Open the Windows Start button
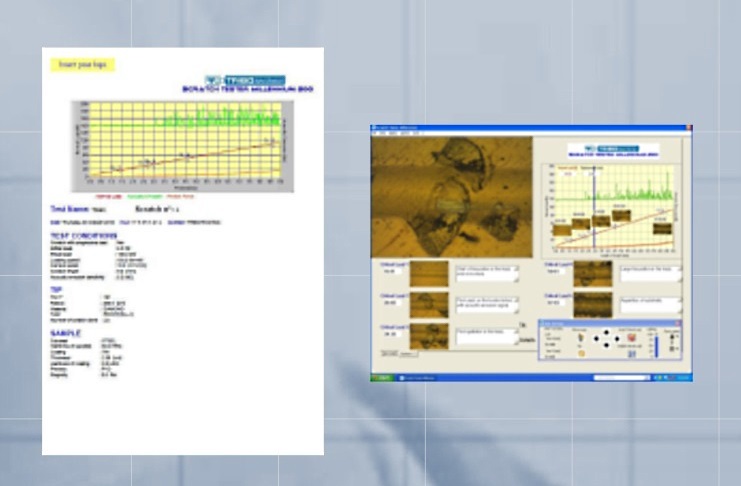The height and width of the screenshot is (486, 741). coord(381,377)
